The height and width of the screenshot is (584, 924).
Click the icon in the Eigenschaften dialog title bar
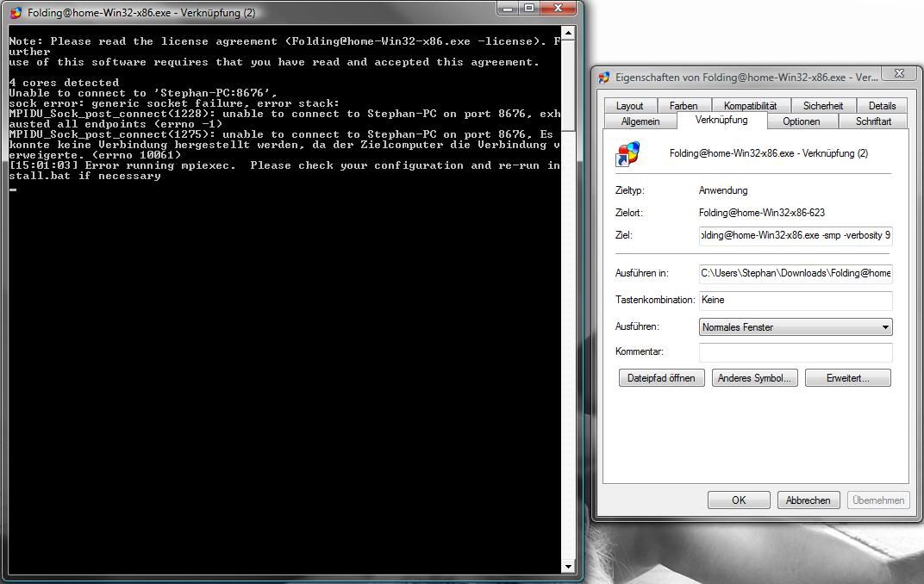[x=604, y=78]
